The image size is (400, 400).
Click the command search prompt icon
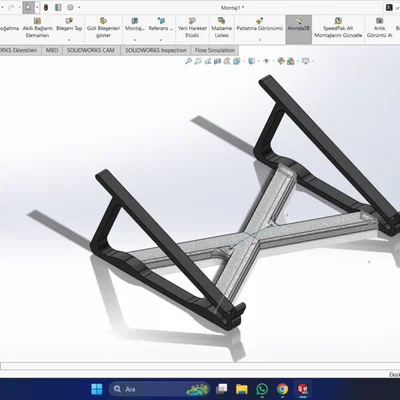pyautogui.click(x=389, y=7)
